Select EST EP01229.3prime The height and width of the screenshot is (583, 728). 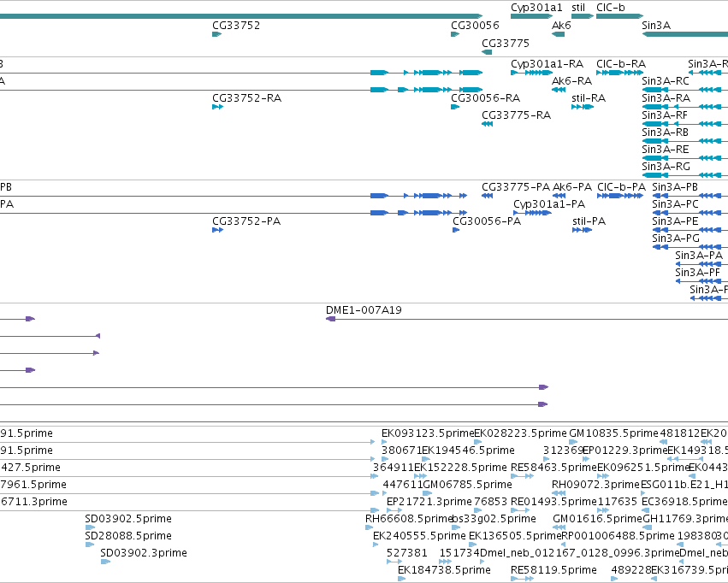point(586,459)
